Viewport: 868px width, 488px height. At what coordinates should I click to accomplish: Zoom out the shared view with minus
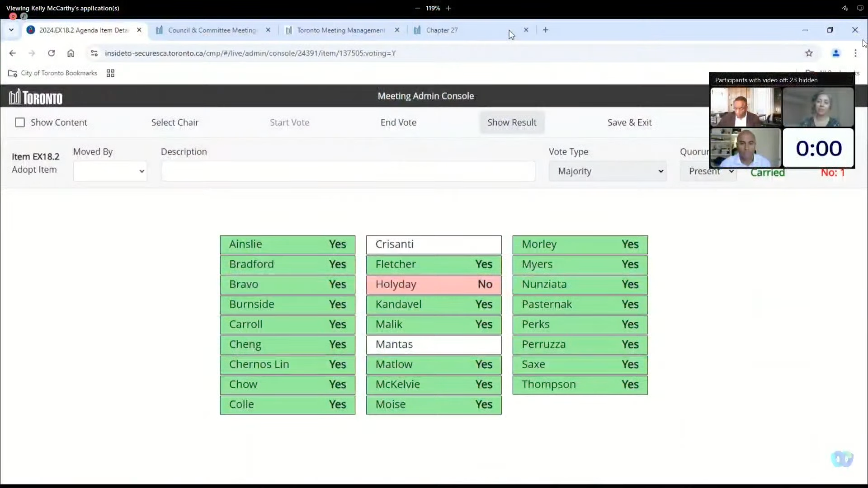tap(417, 8)
